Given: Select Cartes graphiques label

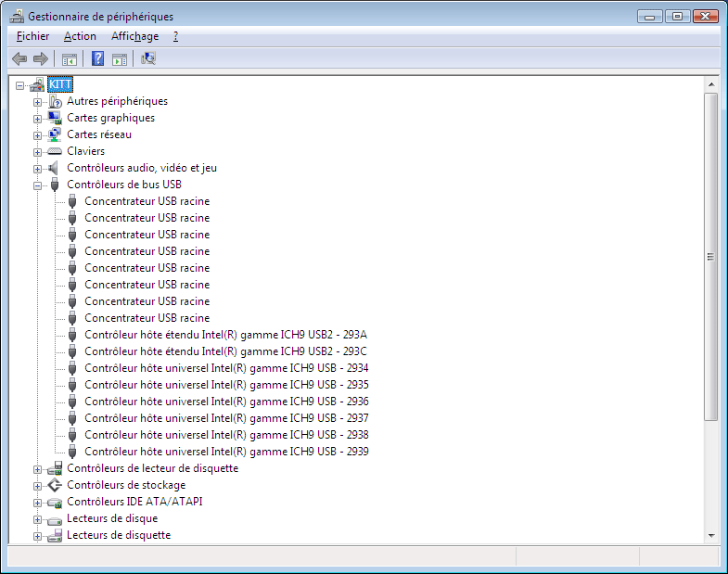Looking at the screenshot, I should [111, 118].
